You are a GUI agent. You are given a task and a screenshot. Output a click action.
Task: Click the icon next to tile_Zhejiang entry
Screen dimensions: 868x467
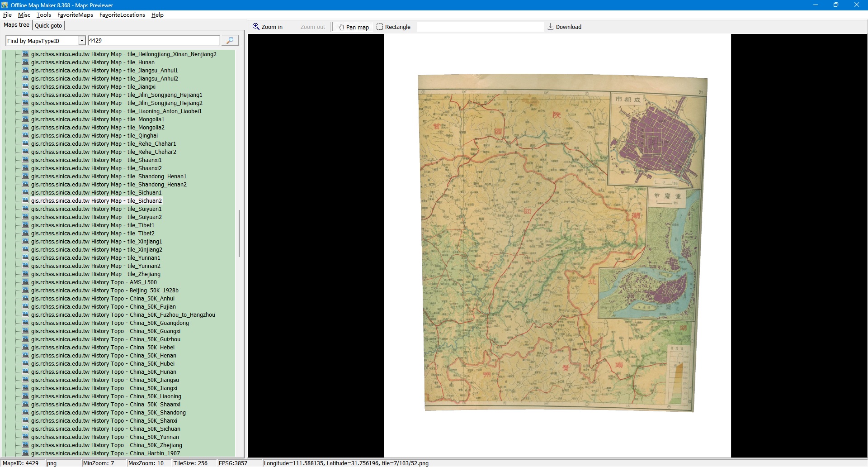(25, 274)
